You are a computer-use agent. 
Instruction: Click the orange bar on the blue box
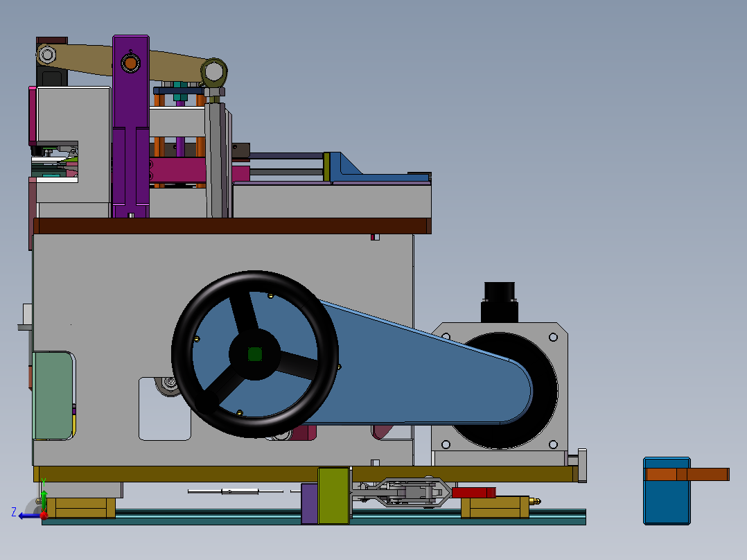coord(687,474)
